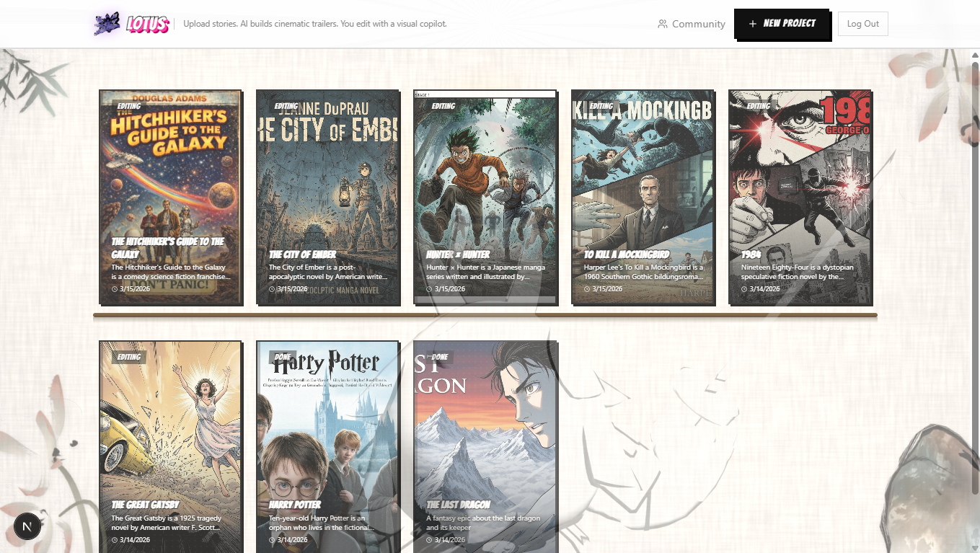Click the title 'The City of Ember'
Screen dimensions: 980x553
pyautogui.click(x=303, y=255)
